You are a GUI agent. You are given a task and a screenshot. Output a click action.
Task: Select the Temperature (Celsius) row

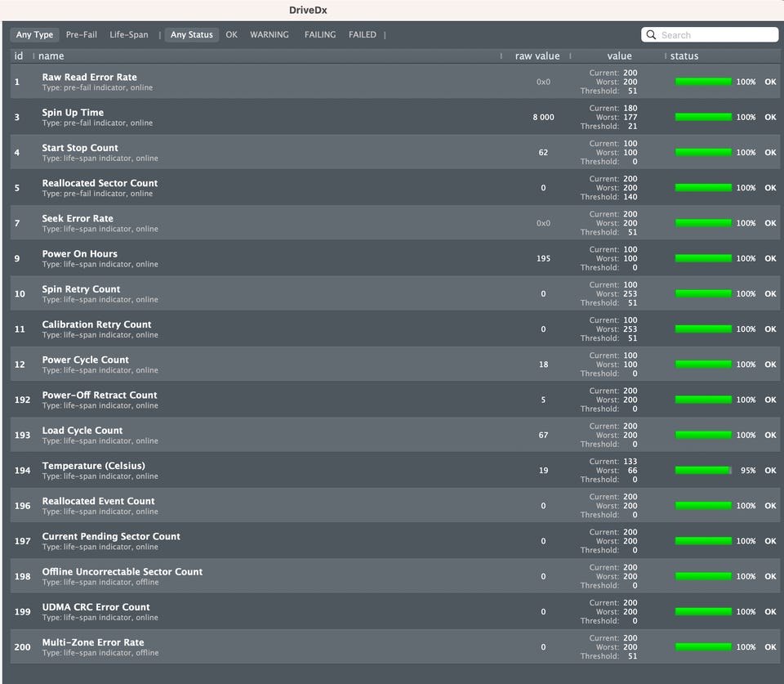coord(394,471)
